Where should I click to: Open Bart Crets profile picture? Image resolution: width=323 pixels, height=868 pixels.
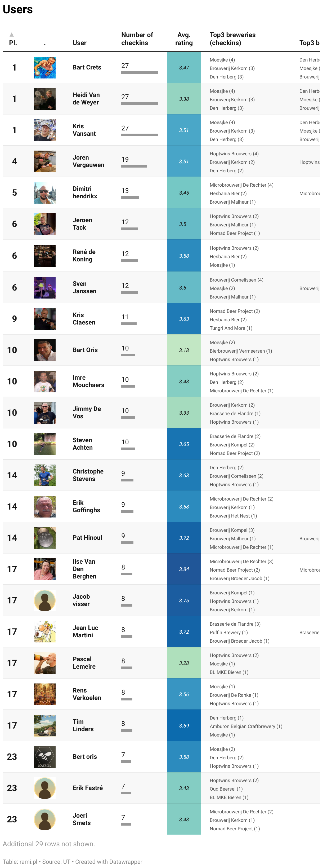tap(45, 67)
